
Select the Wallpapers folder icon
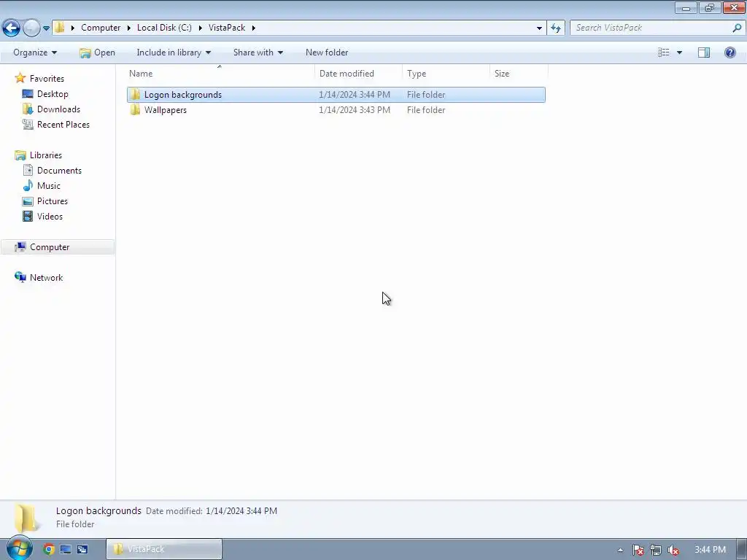[x=135, y=109]
